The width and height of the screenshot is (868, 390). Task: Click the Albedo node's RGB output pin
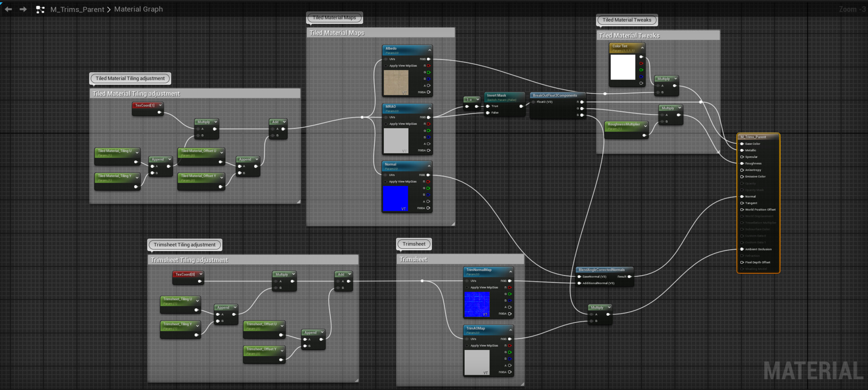point(429,59)
